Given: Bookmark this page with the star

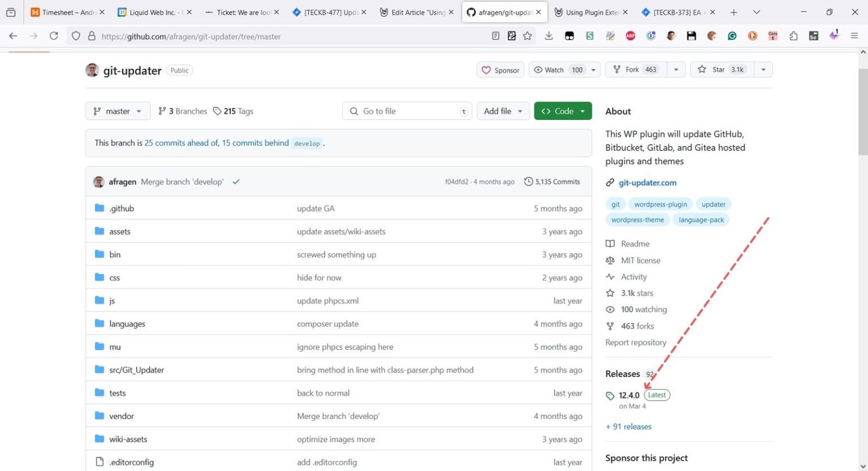Looking at the screenshot, I should coord(527,35).
